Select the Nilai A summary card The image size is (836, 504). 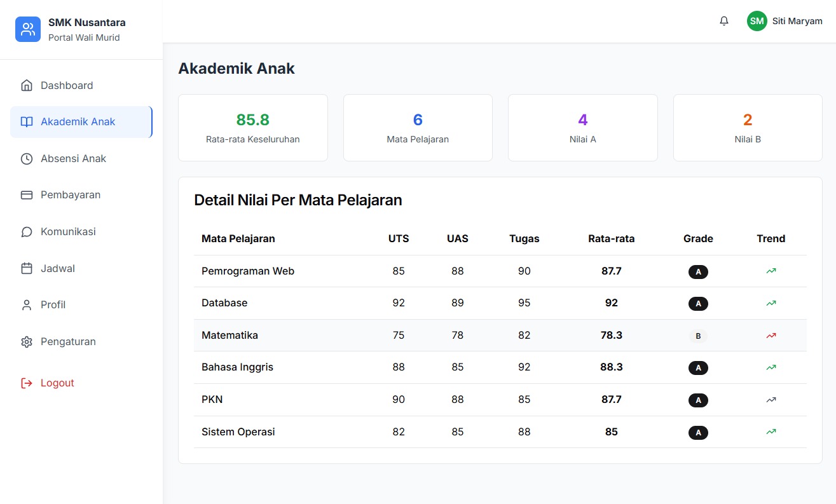click(582, 128)
